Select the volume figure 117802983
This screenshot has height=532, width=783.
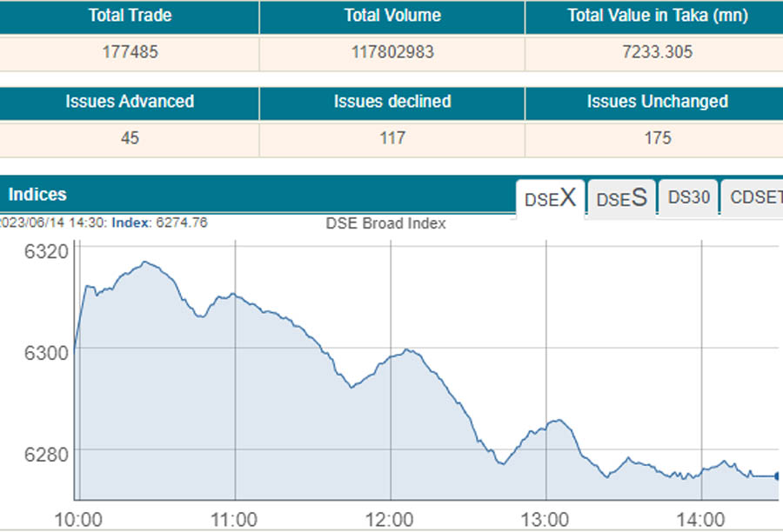pyautogui.click(x=391, y=52)
